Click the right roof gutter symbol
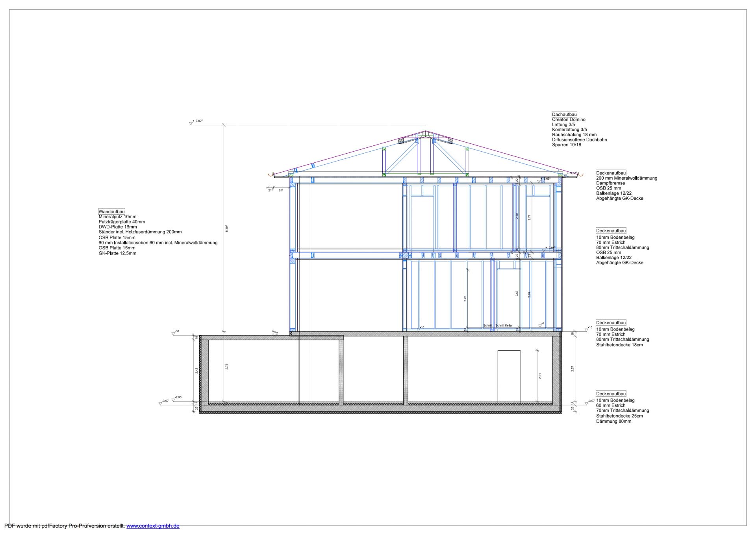 580,175
